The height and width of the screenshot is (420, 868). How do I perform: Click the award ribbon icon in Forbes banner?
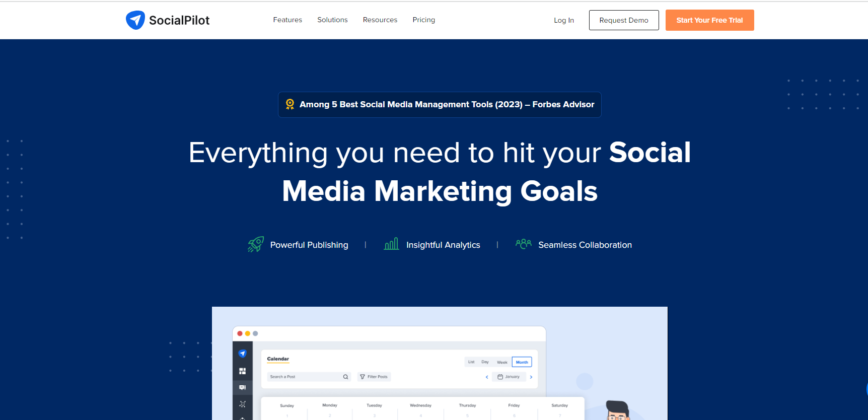pyautogui.click(x=290, y=104)
